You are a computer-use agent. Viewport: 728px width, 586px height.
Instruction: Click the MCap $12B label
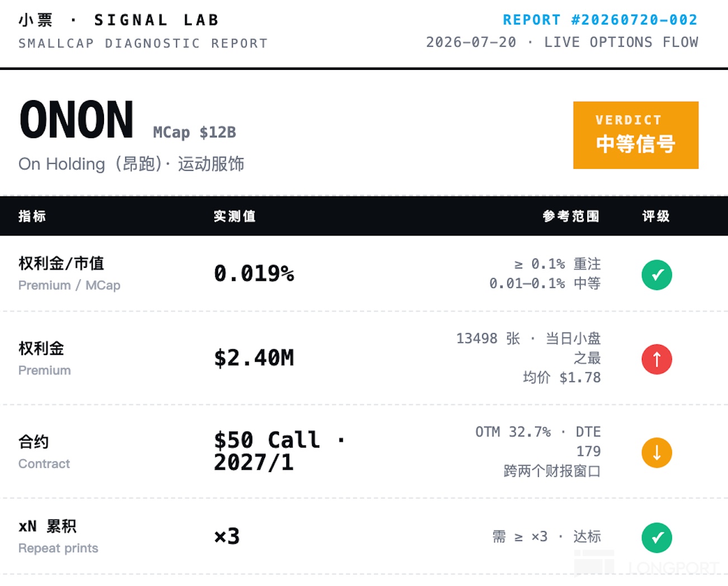[195, 133]
